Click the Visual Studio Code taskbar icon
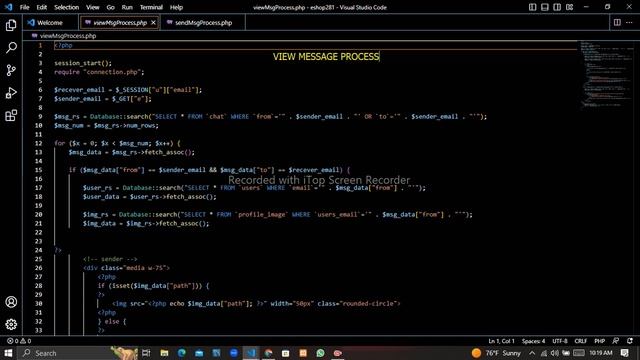Screen dimensions: 640x360 pyautogui.click(x=251, y=353)
